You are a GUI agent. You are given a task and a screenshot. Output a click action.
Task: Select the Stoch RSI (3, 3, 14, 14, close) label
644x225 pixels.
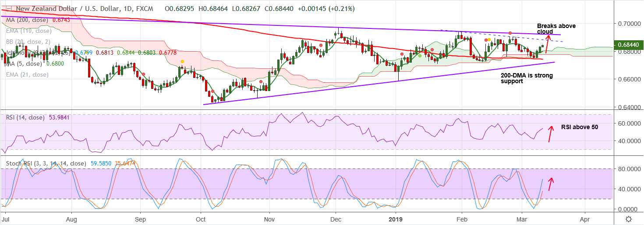46,164
